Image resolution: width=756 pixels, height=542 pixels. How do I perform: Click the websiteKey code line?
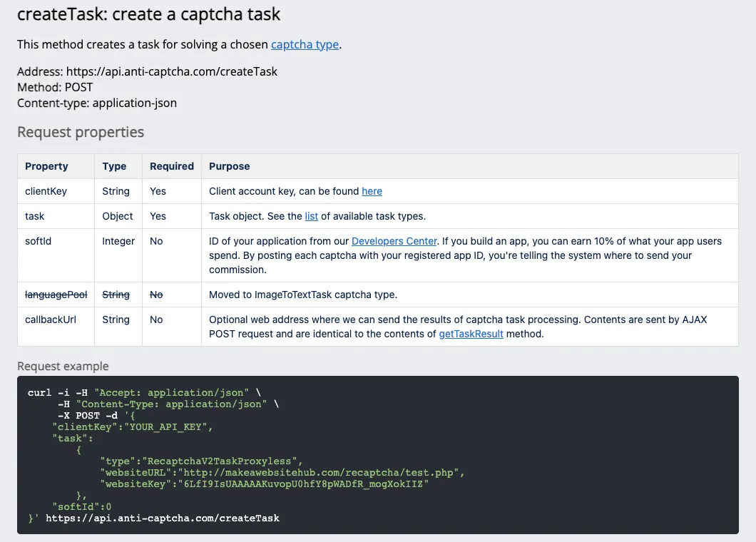[264, 484]
